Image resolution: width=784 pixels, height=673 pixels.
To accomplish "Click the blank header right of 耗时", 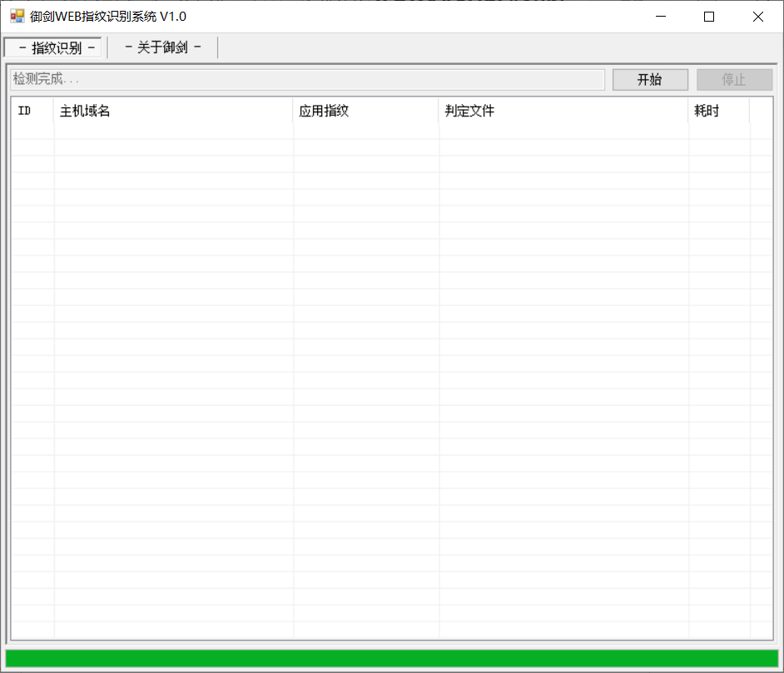I will (761, 111).
